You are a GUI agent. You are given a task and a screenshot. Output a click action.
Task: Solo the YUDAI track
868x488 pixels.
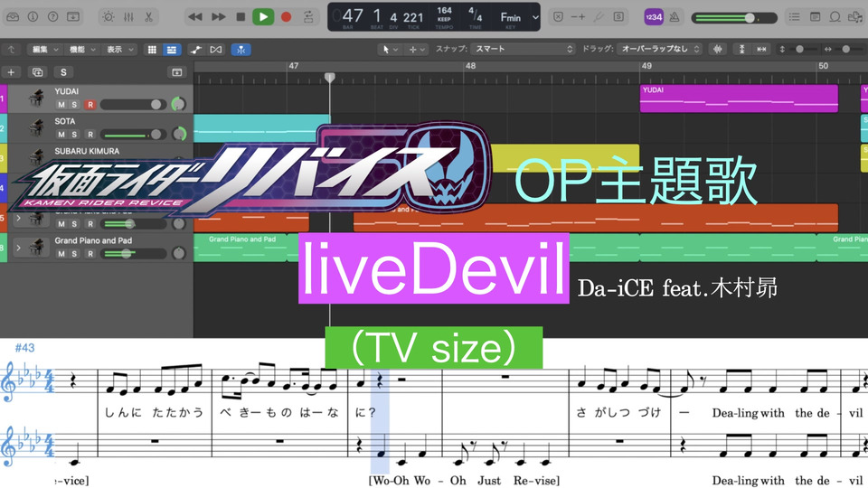coord(75,105)
